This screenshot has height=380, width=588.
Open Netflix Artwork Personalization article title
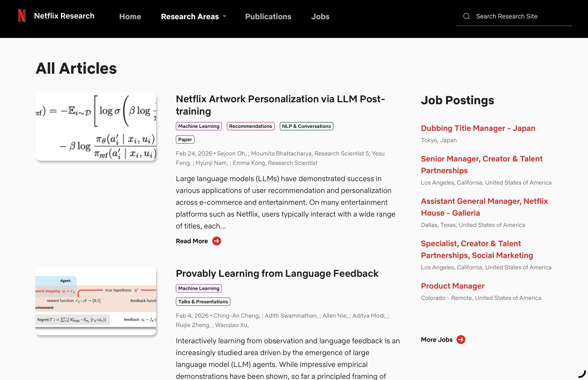pyautogui.click(x=280, y=105)
